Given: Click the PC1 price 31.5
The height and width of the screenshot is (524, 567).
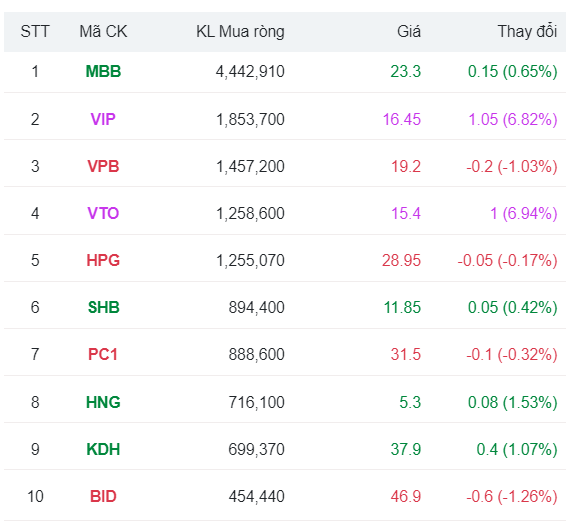Looking at the screenshot, I should (406, 354).
